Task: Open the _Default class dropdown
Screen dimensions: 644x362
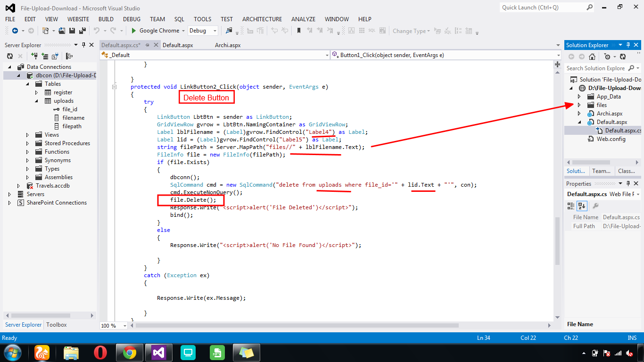Action: click(x=327, y=55)
